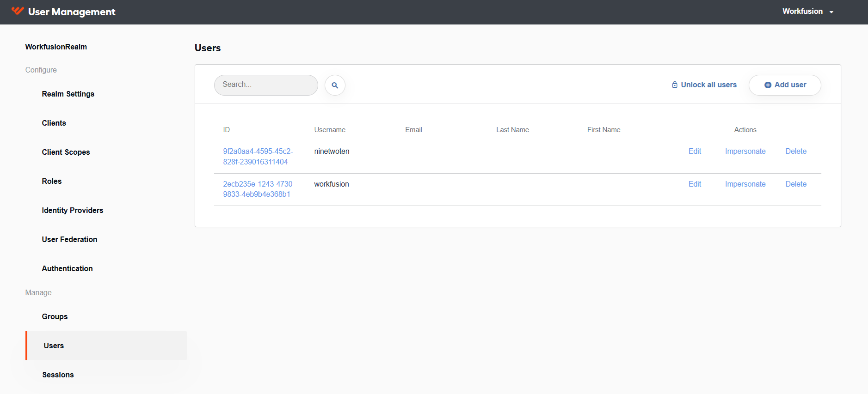Click the Username column header
Image resolution: width=868 pixels, height=394 pixels.
tap(330, 130)
